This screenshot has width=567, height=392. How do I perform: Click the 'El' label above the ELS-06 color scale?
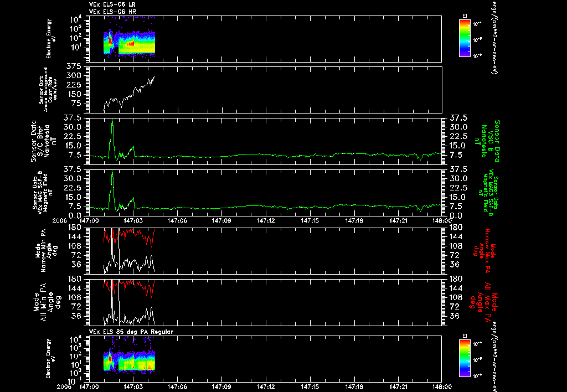coord(465,16)
